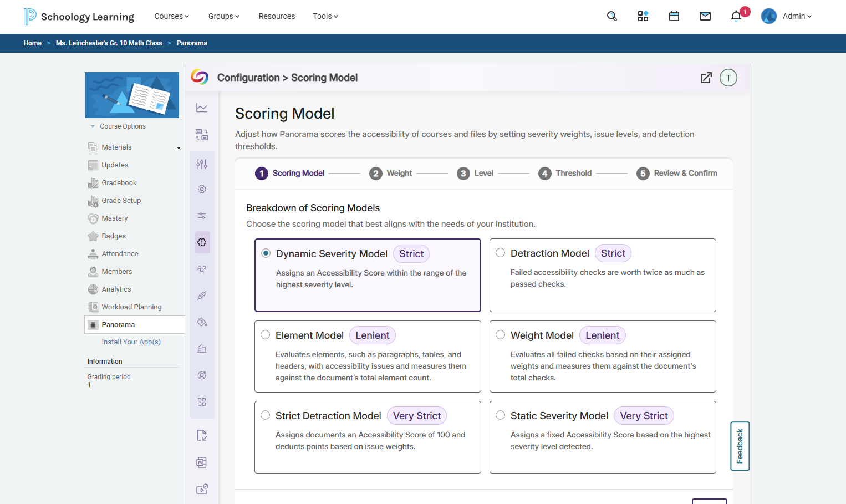Open the search magnifier in the header

click(x=611, y=16)
